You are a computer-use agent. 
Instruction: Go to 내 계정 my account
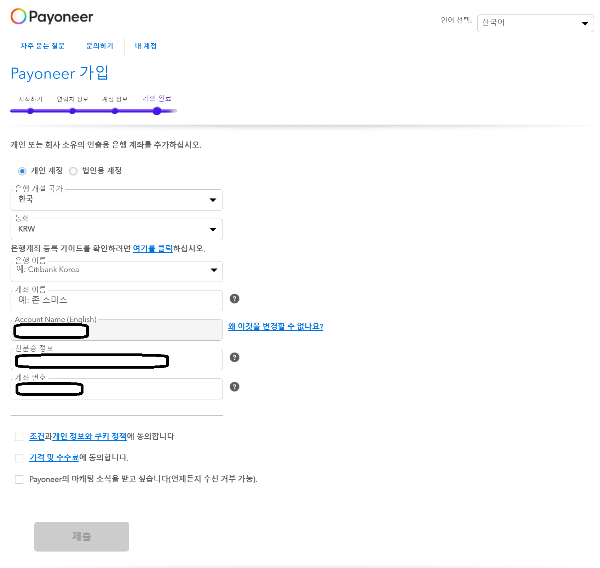(x=145, y=46)
